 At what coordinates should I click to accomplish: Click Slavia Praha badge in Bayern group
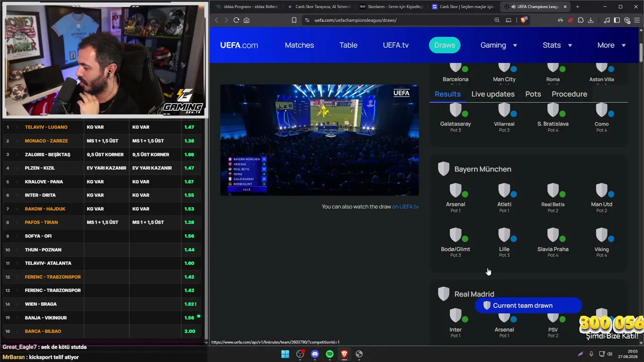[x=552, y=235]
